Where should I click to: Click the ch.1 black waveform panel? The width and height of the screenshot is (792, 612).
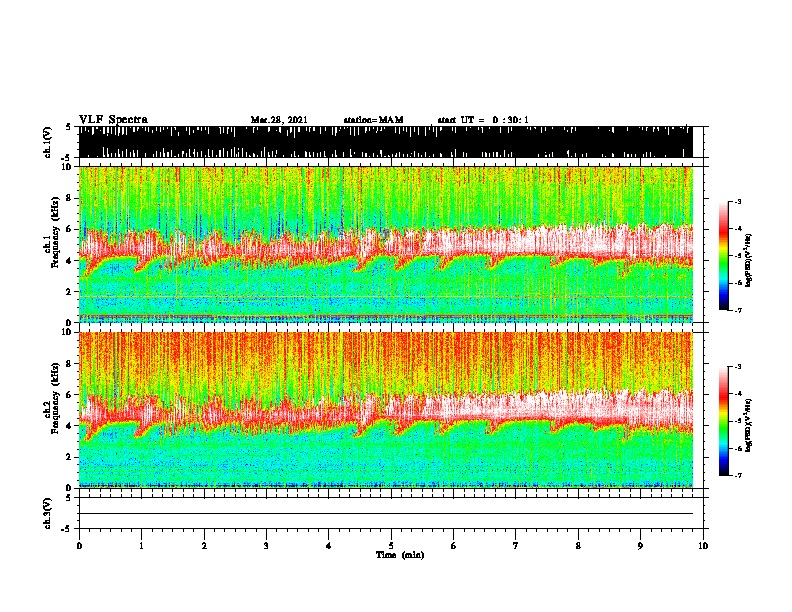(x=385, y=142)
